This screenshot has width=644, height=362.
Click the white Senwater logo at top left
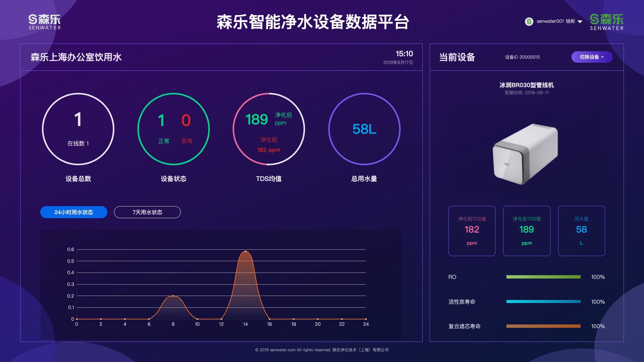[x=45, y=22]
